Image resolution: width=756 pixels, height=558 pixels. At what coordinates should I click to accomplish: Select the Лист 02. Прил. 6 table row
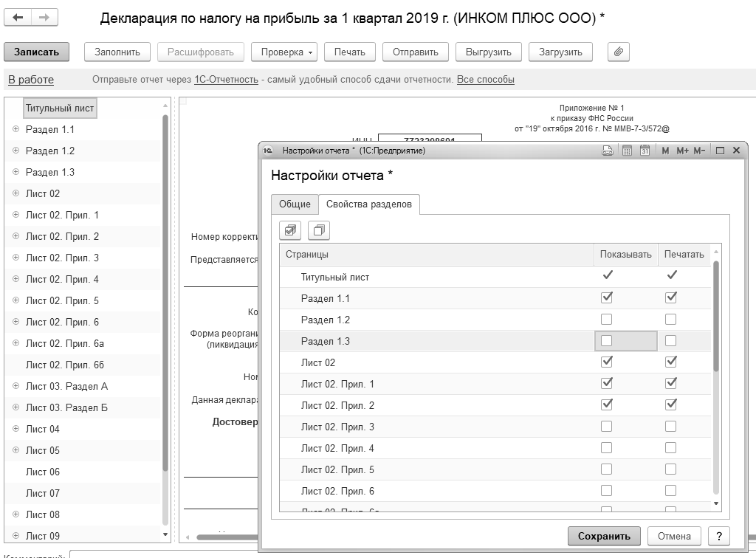[495, 491]
